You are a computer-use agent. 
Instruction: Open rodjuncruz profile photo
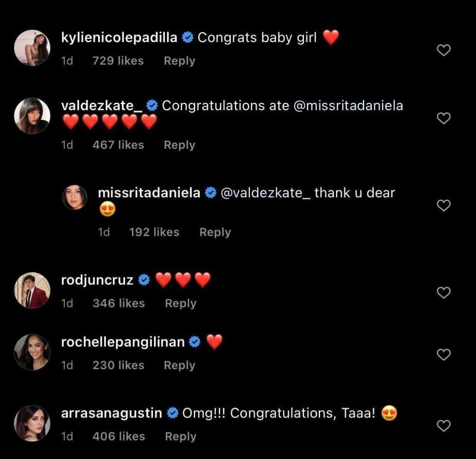point(32,290)
